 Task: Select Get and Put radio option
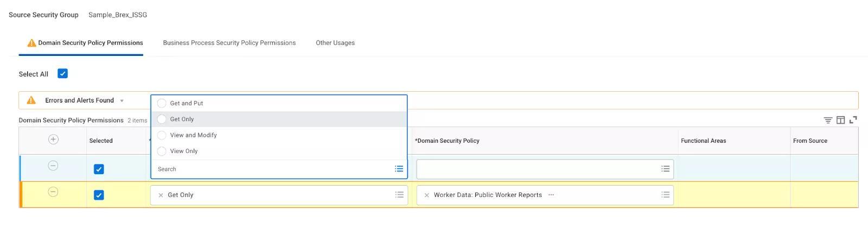pos(162,103)
